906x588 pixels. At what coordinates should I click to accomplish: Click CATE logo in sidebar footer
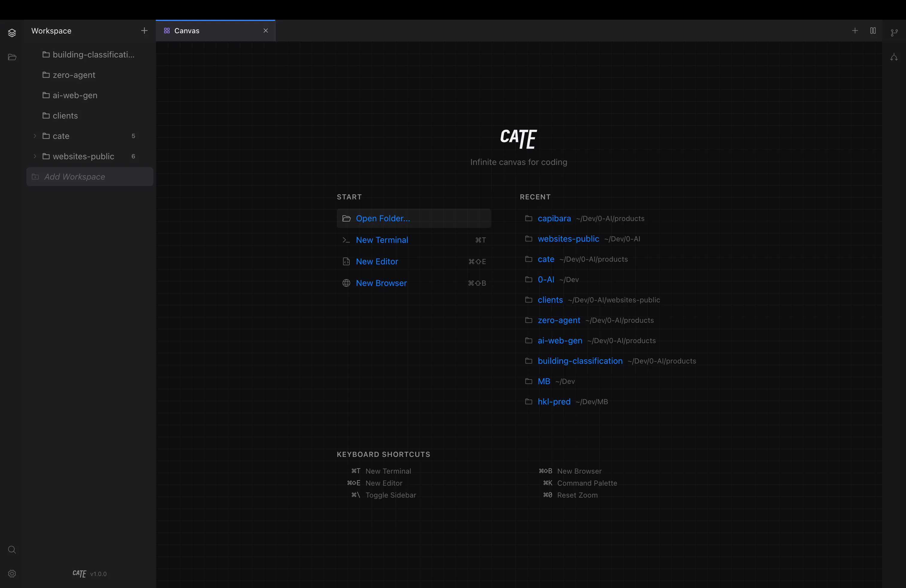(x=79, y=574)
